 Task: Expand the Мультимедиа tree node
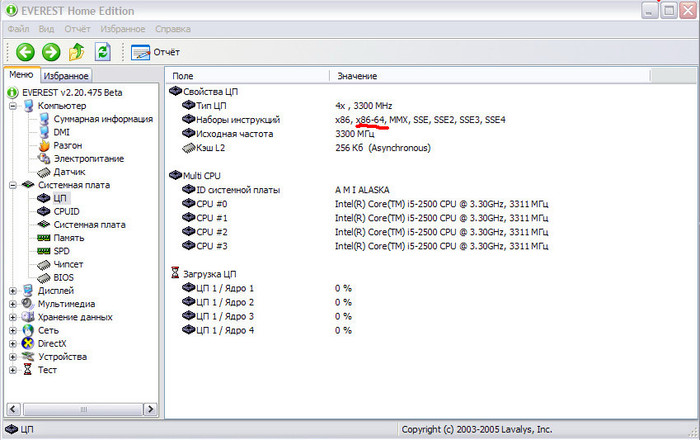tap(13, 304)
